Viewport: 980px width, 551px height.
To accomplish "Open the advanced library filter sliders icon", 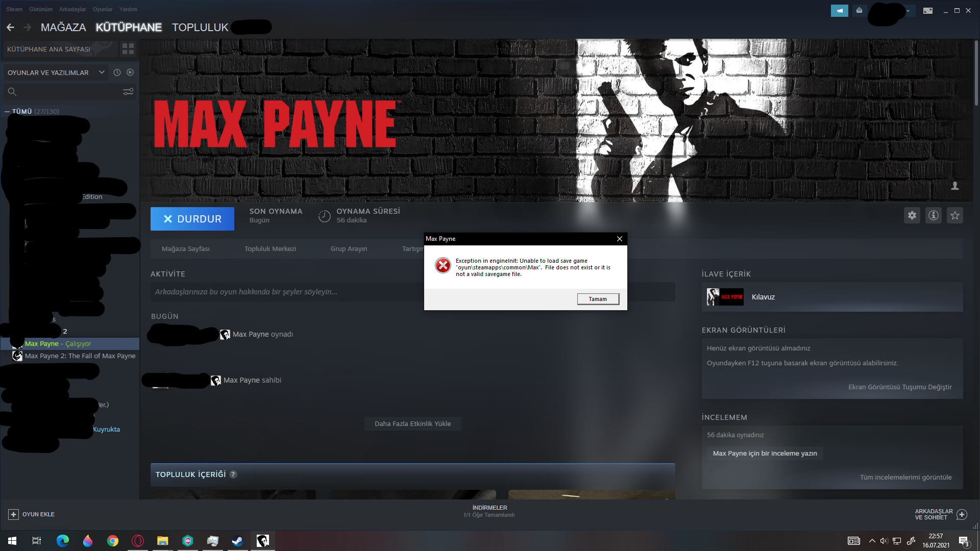I will click(128, 91).
